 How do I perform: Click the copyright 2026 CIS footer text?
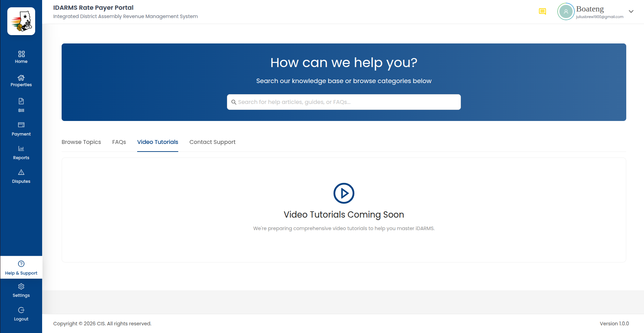pos(102,324)
